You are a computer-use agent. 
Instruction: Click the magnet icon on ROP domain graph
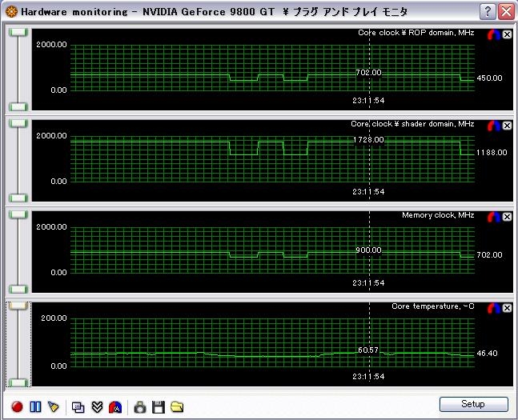click(494, 34)
